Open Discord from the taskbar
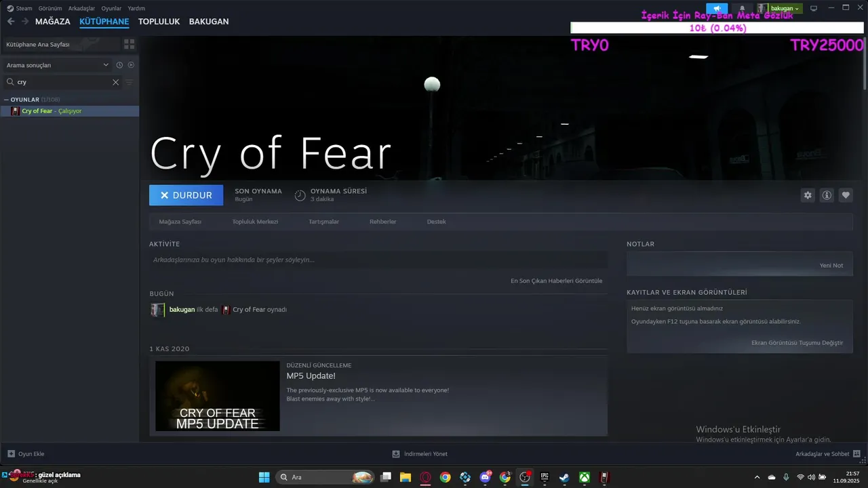The height and width of the screenshot is (488, 868). pos(485,477)
